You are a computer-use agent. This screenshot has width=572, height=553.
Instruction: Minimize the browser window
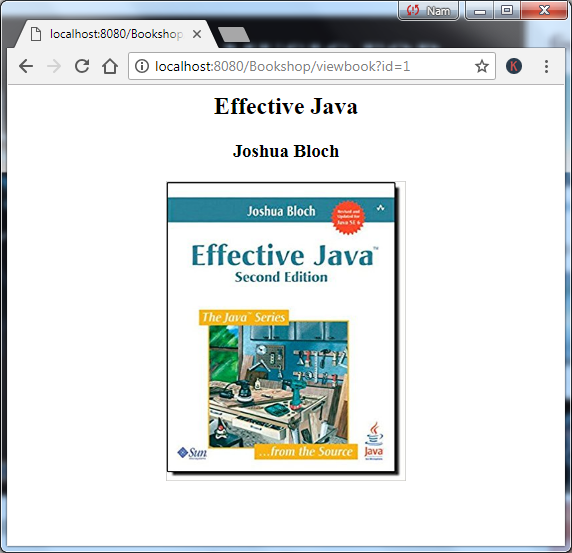[480, 11]
